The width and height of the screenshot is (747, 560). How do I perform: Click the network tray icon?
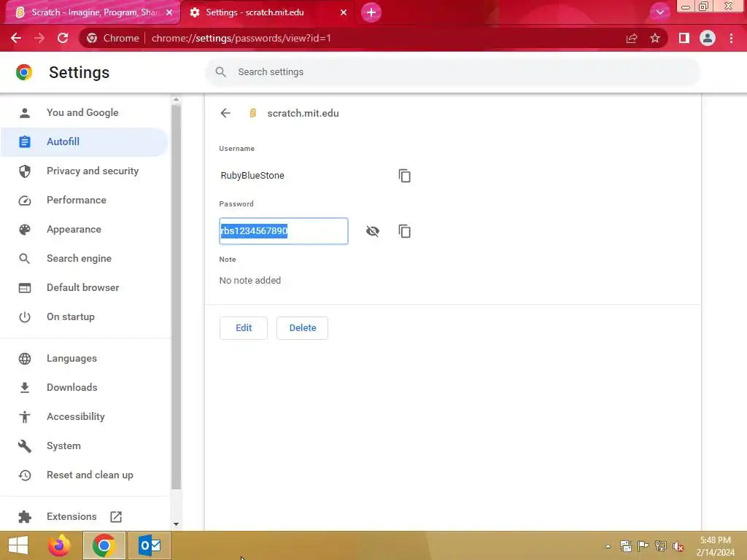(x=661, y=546)
